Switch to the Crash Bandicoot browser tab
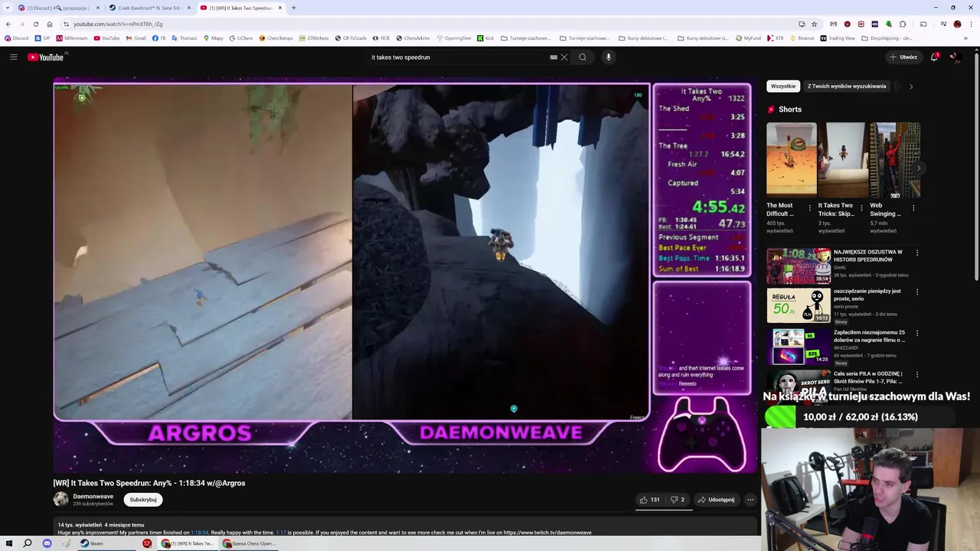This screenshot has height=551, width=980. 149,8
